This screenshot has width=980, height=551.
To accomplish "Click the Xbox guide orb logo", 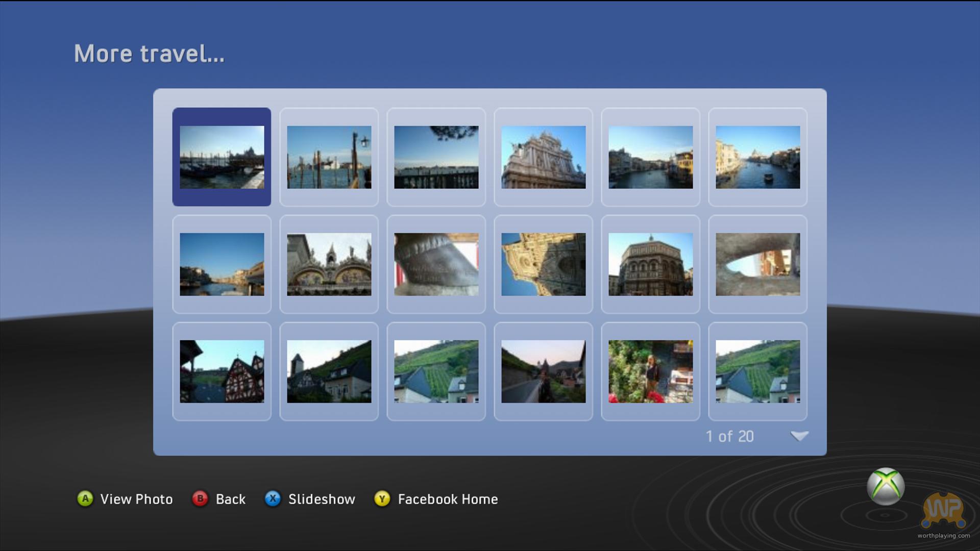I will click(886, 486).
